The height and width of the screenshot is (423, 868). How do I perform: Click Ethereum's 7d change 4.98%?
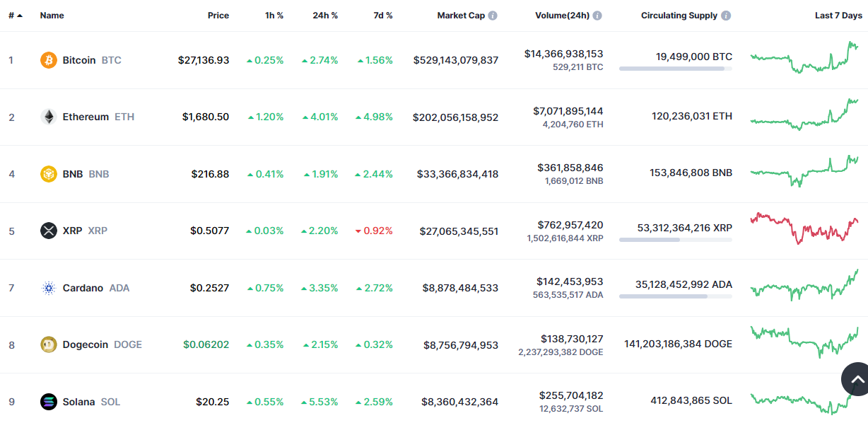coord(374,117)
